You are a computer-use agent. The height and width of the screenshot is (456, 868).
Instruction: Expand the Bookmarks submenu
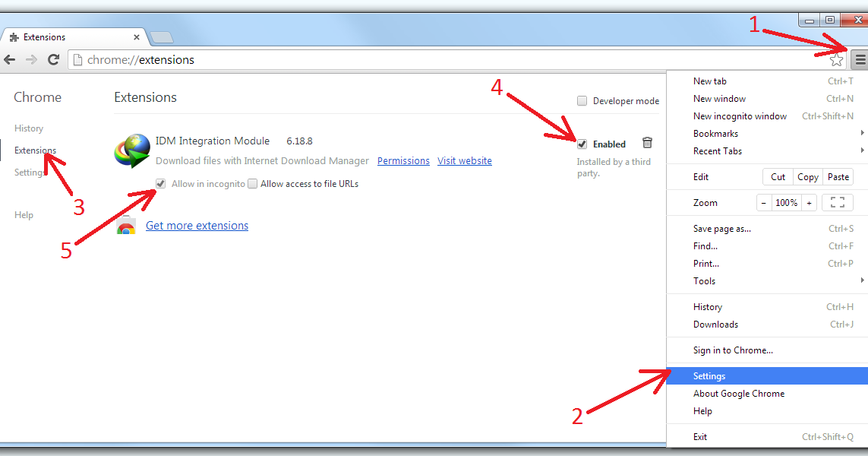[767, 134]
